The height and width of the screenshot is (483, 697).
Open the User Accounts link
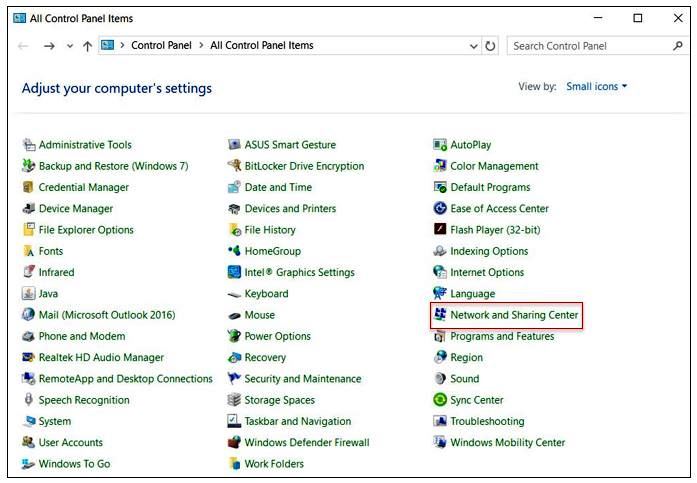(x=71, y=442)
